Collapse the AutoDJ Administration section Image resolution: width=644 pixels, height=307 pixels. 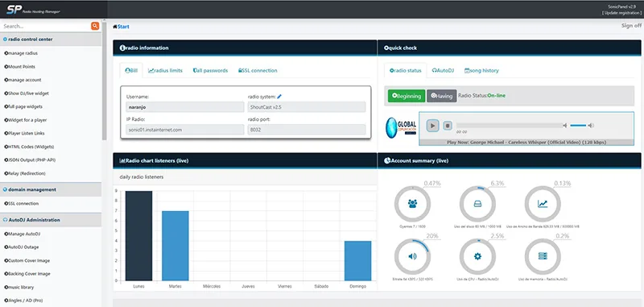pos(51,220)
